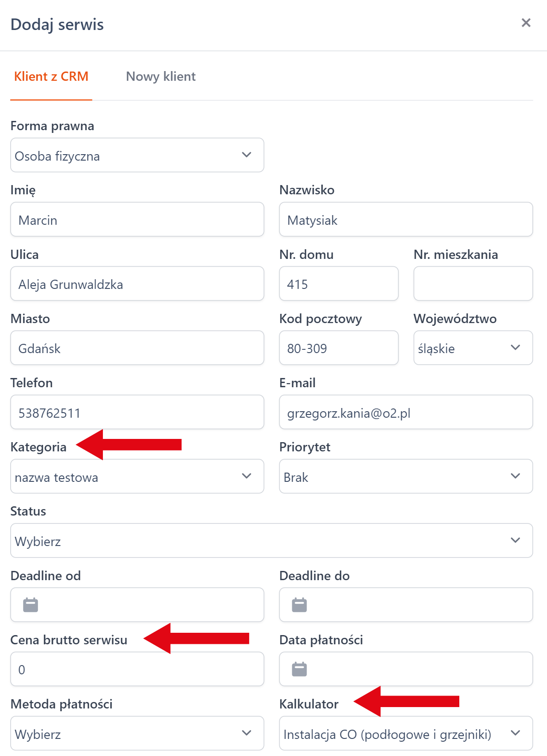Click the empty Nr. mieszkania field

[x=473, y=284]
